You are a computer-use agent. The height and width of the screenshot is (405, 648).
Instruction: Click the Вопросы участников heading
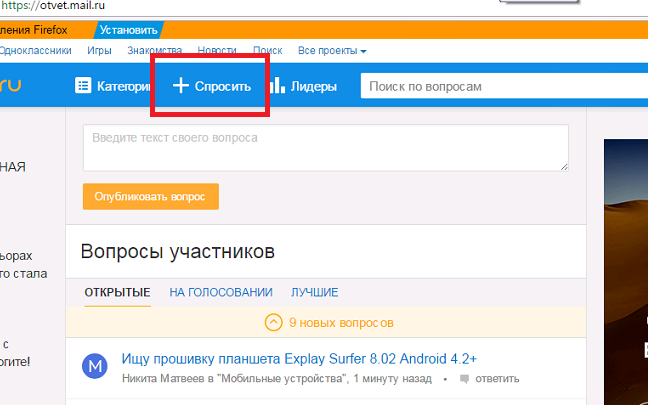coord(178,251)
